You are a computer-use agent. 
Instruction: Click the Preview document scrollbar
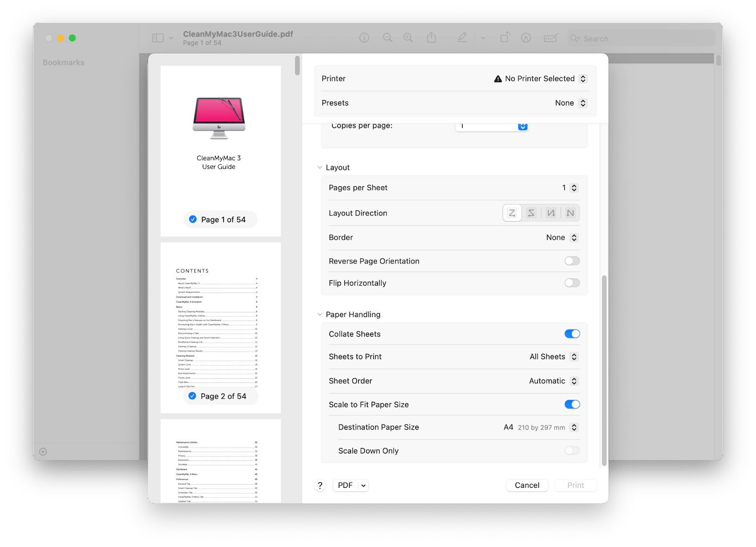[x=719, y=60]
